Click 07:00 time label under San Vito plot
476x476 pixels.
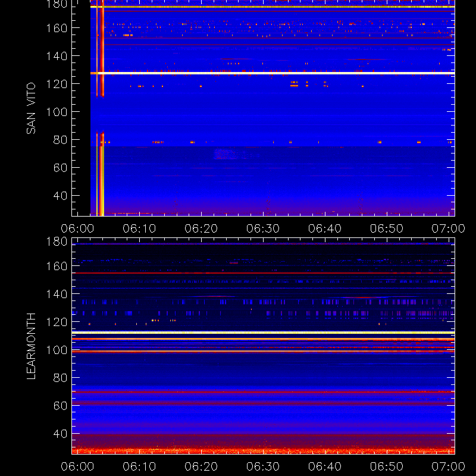(x=449, y=228)
